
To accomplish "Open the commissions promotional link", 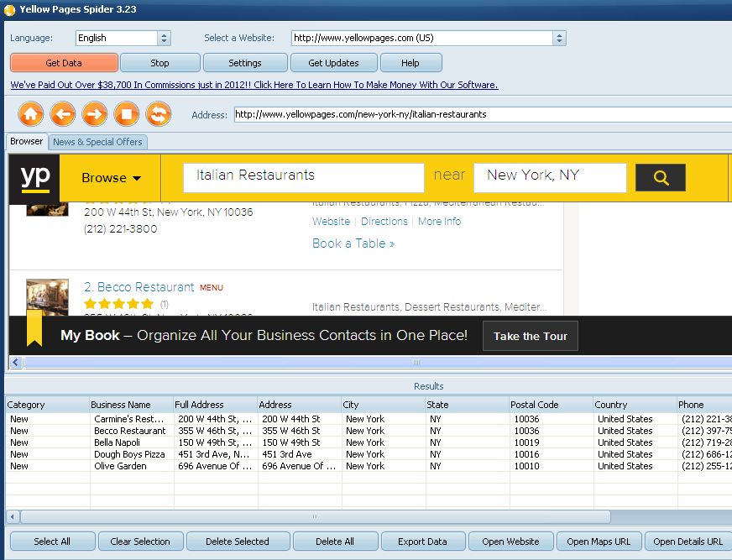I will 254,85.
